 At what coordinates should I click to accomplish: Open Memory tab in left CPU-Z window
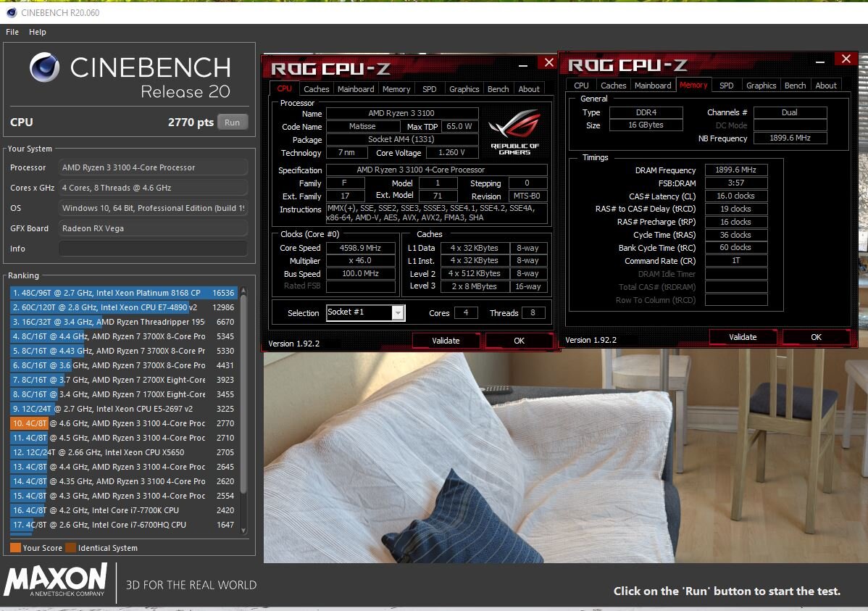(x=396, y=88)
